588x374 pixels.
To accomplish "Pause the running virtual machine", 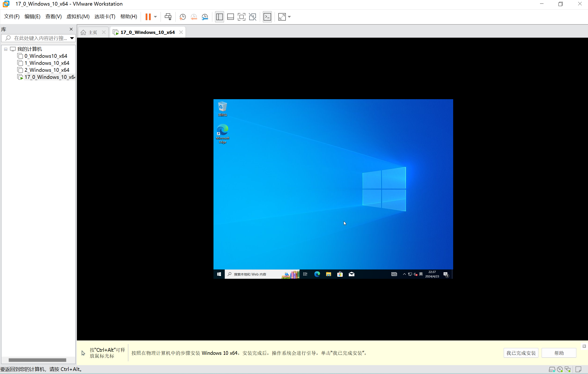I will click(148, 17).
